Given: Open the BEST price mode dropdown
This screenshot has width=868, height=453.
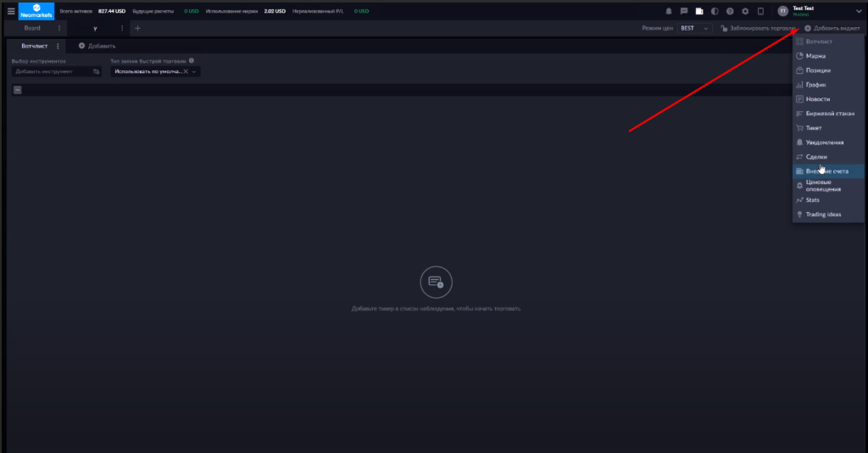Looking at the screenshot, I should click(694, 28).
